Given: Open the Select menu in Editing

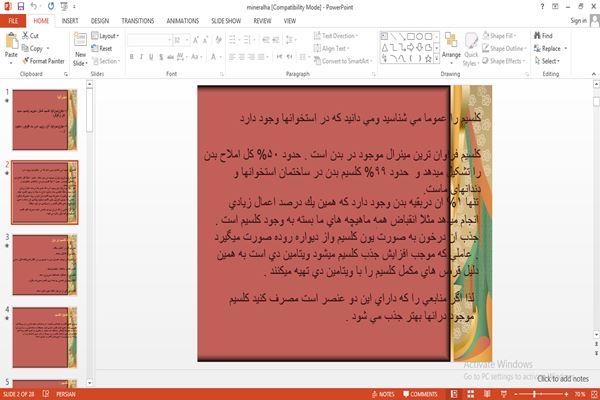Looking at the screenshot, I should point(547,61).
